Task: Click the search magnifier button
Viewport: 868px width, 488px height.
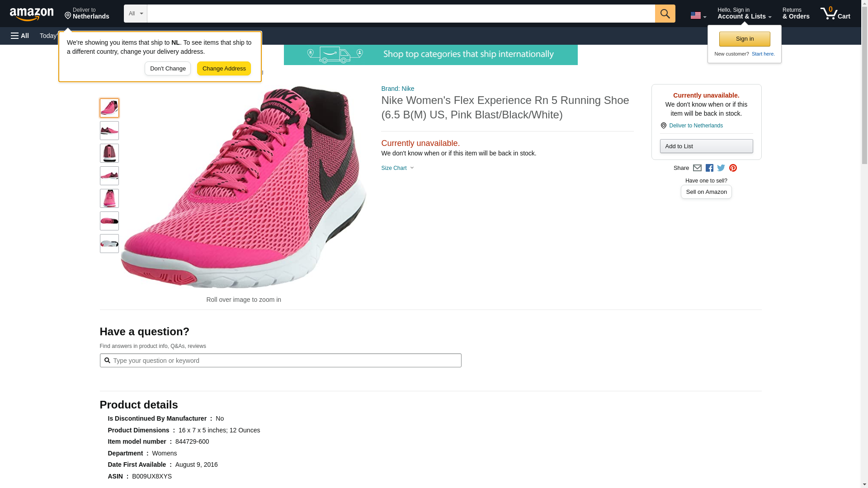Action: tap(665, 14)
